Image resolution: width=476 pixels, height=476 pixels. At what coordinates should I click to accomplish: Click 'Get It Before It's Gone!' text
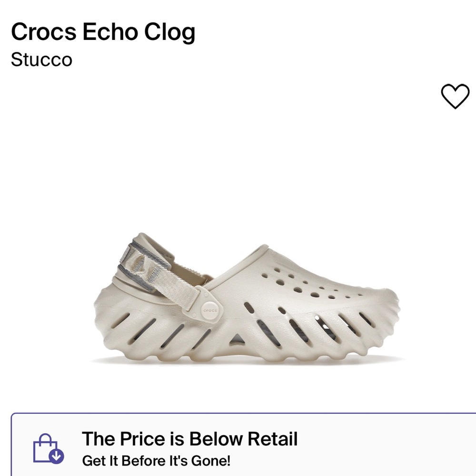coord(157,460)
